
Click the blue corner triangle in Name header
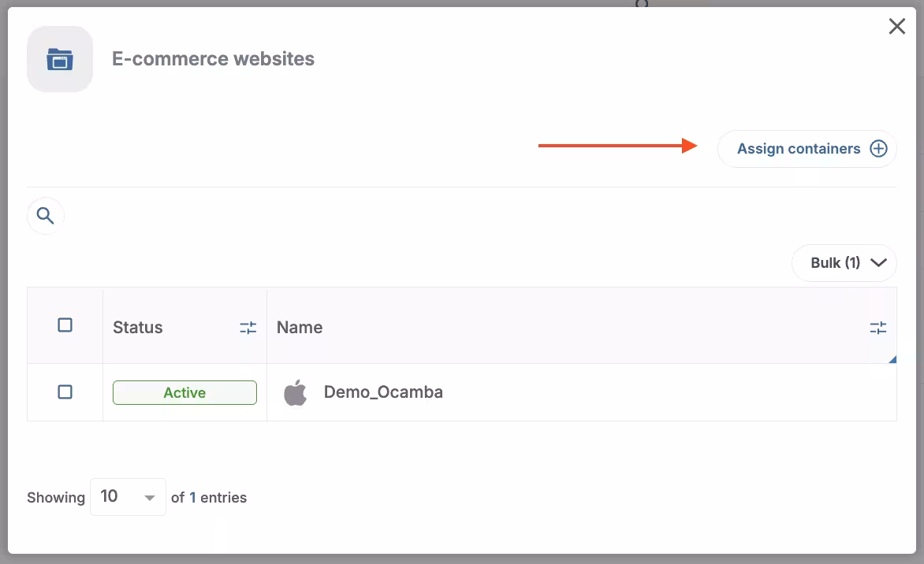point(892,360)
